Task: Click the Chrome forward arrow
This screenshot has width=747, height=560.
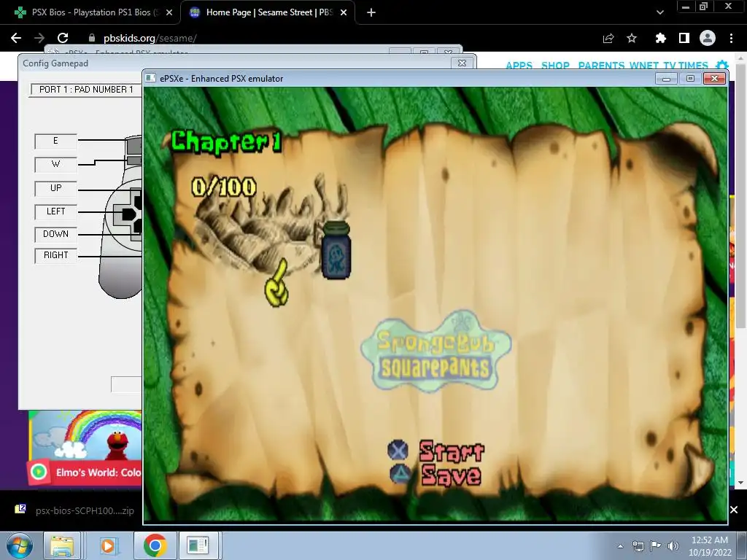Action: [39, 38]
